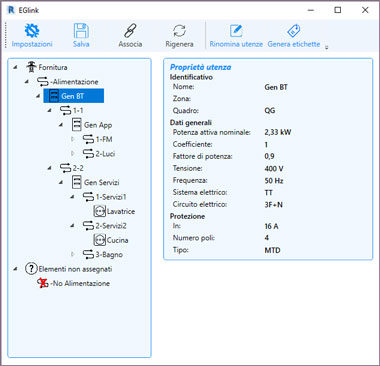Click the Tensione value 400 V
The height and width of the screenshot is (366, 380).
(274, 168)
